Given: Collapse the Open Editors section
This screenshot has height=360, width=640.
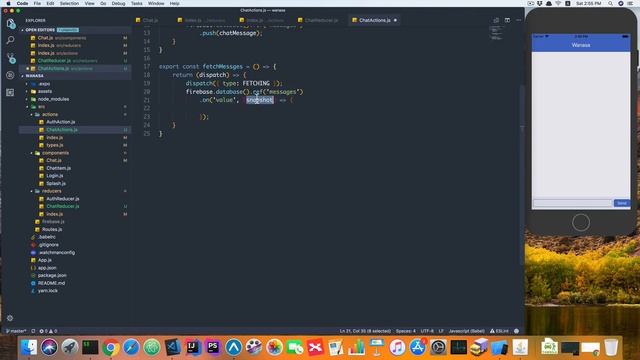Looking at the screenshot, I should click(x=40, y=30).
